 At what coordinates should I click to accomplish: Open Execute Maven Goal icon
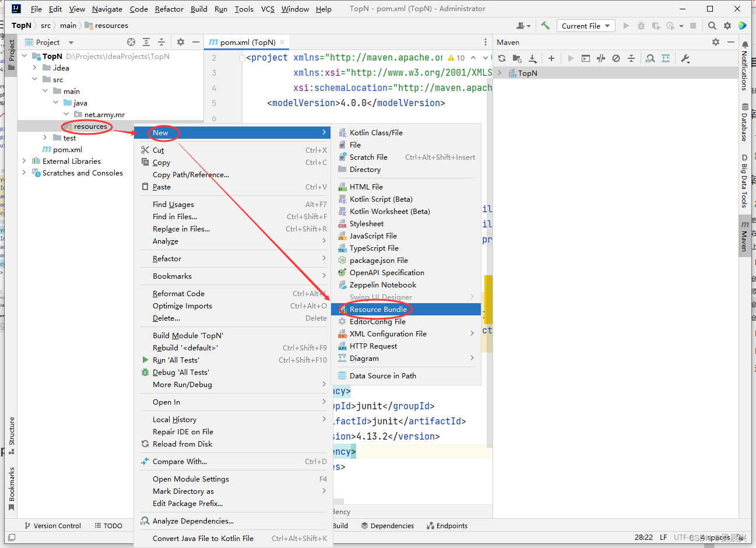(x=586, y=58)
